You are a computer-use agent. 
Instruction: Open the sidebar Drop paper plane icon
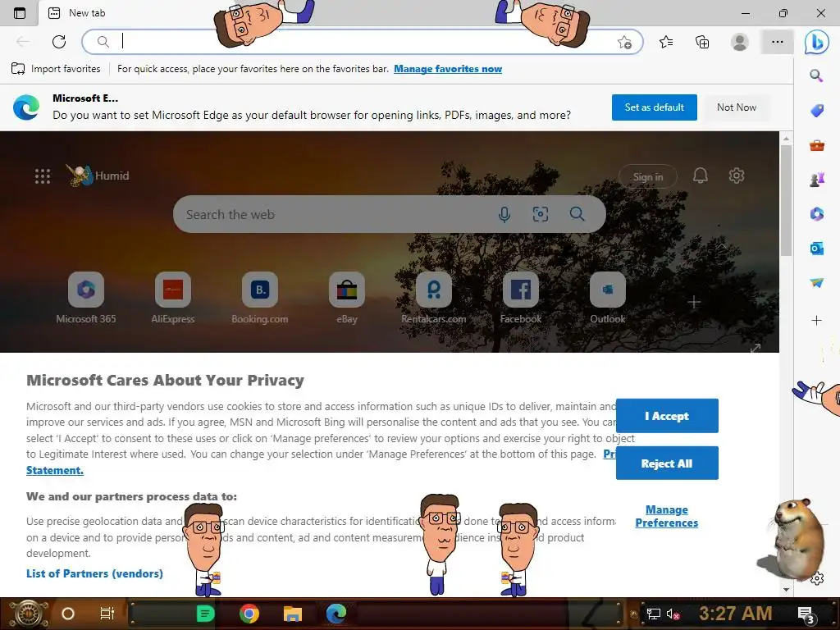click(x=816, y=282)
